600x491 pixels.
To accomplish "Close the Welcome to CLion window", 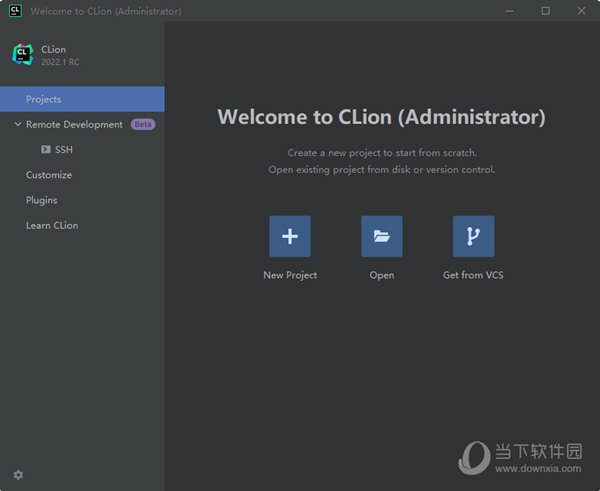I will tap(581, 11).
